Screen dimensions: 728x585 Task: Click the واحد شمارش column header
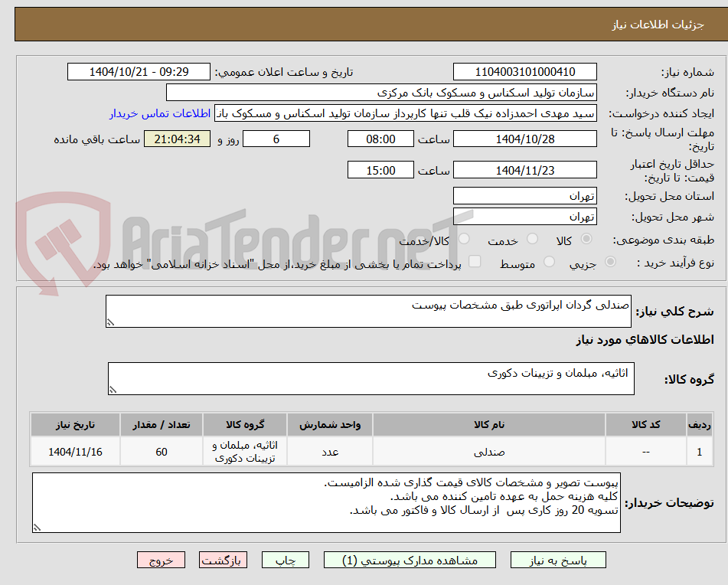pyautogui.click(x=330, y=425)
